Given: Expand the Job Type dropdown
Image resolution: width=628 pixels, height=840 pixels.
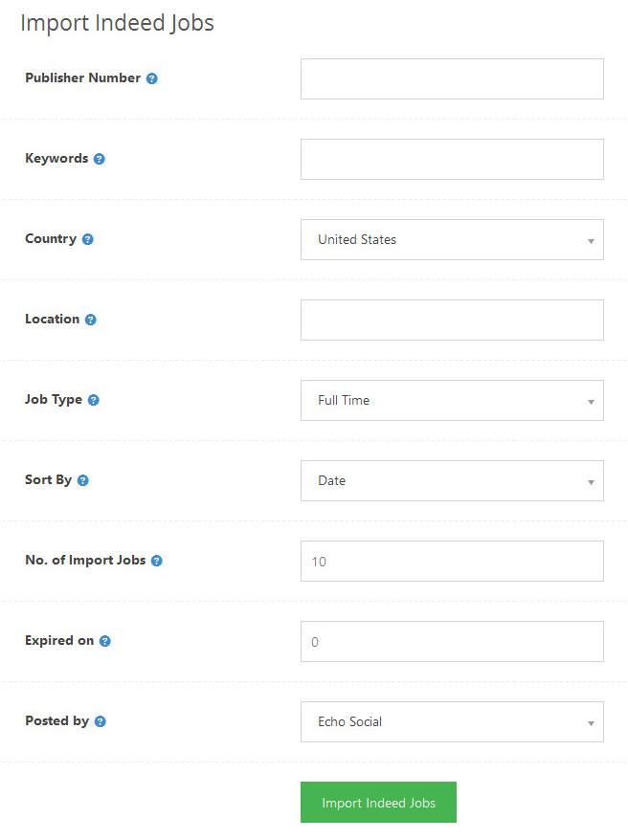Looking at the screenshot, I should click(x=452, y=400).
